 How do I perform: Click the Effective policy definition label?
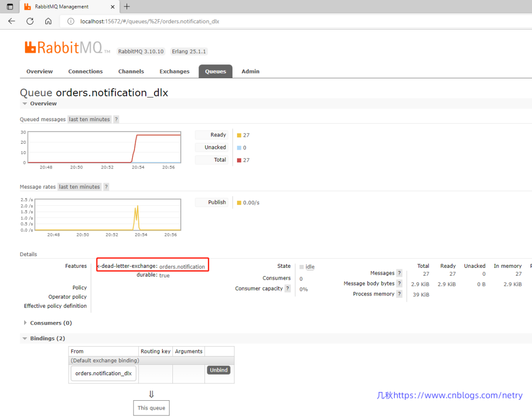click(x=55, y=306)
